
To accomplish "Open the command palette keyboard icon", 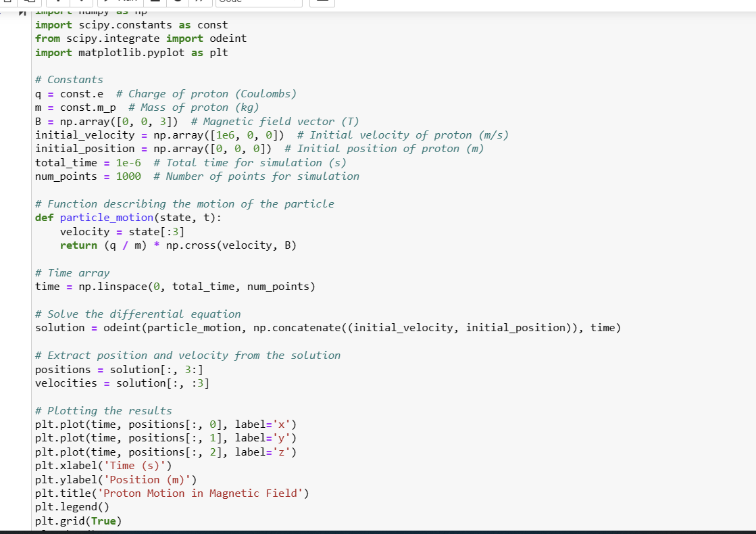I will [x=322, y=3].
